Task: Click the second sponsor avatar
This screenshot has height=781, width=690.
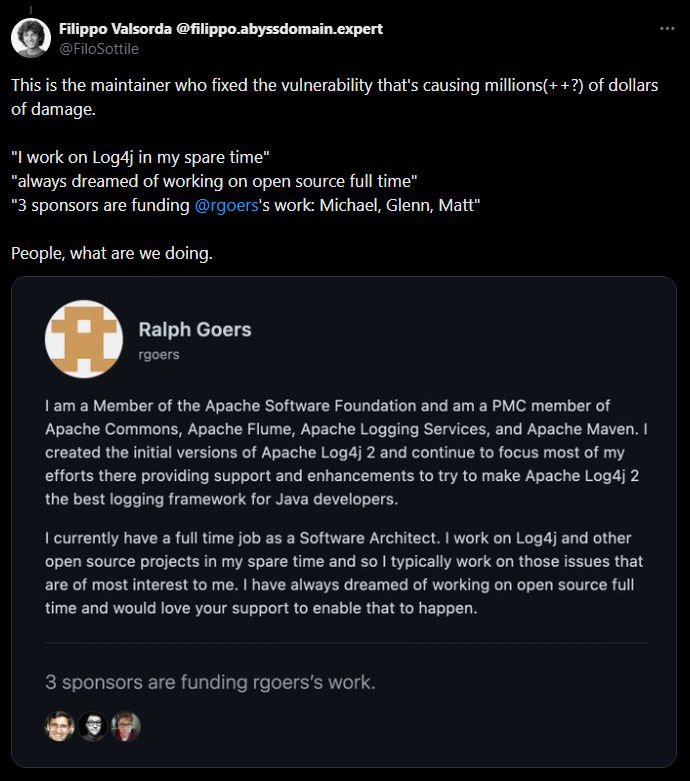Action: coord(93,726)
